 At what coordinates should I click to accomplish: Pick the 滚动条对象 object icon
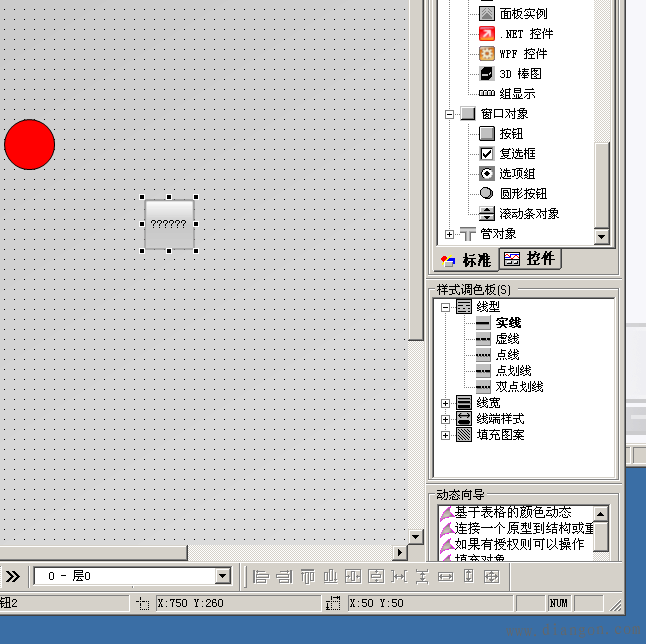pyautogui.click(x=487, y=213)
